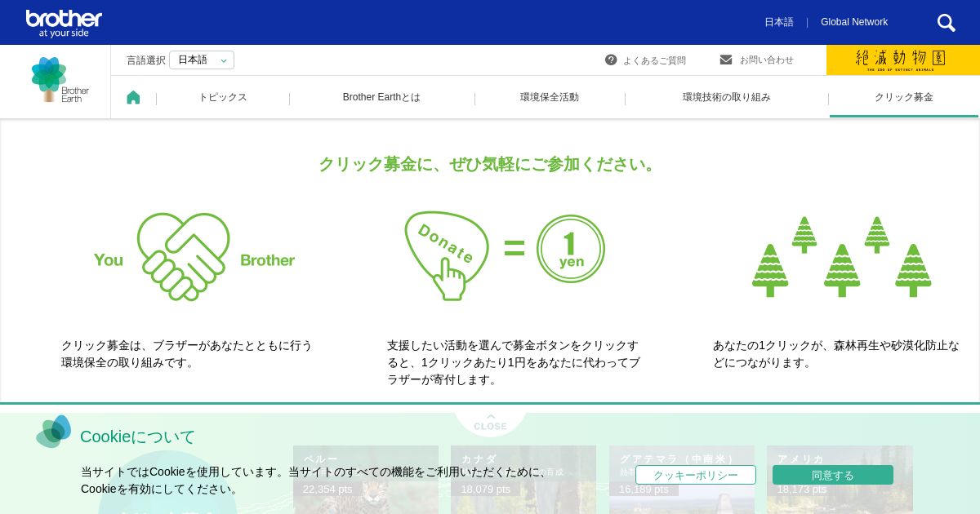980x514 pixels.
Task: Click the green trees illustration
Action: coord(841,256)
